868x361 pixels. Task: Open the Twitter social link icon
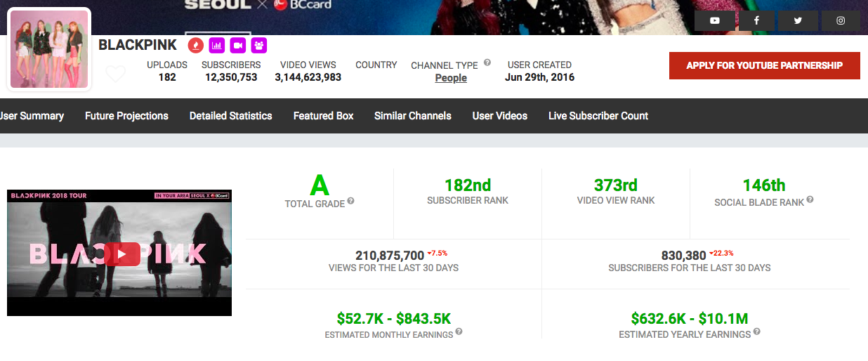tap(798, 21)
